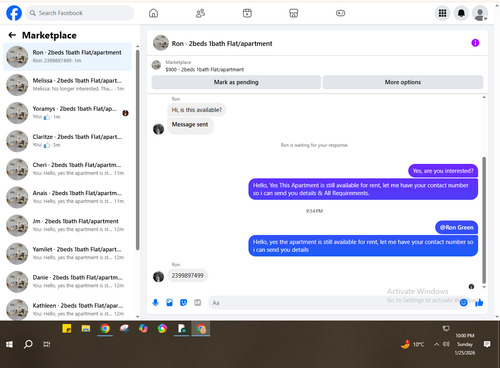The width and height of the screenshot is (500, 368).
Task: Open the notifications bell
Action: tap(461, 13)
